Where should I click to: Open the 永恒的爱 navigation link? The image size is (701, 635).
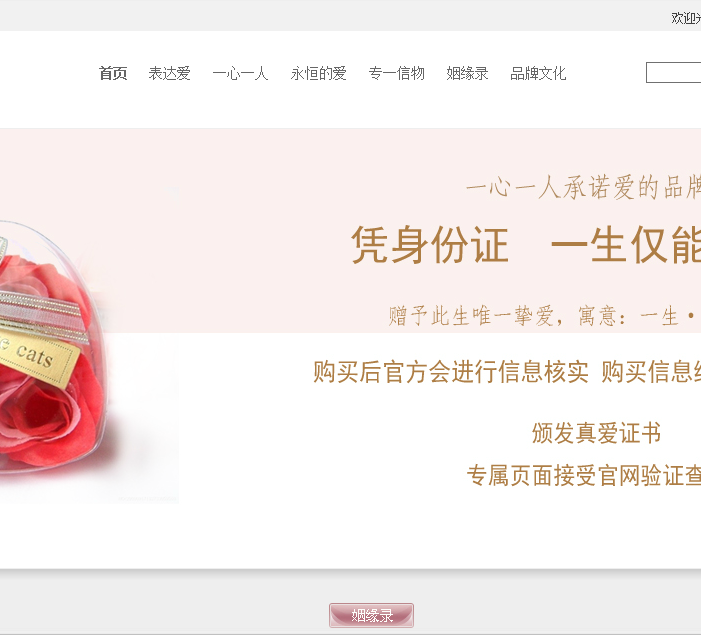pos(318,73)
